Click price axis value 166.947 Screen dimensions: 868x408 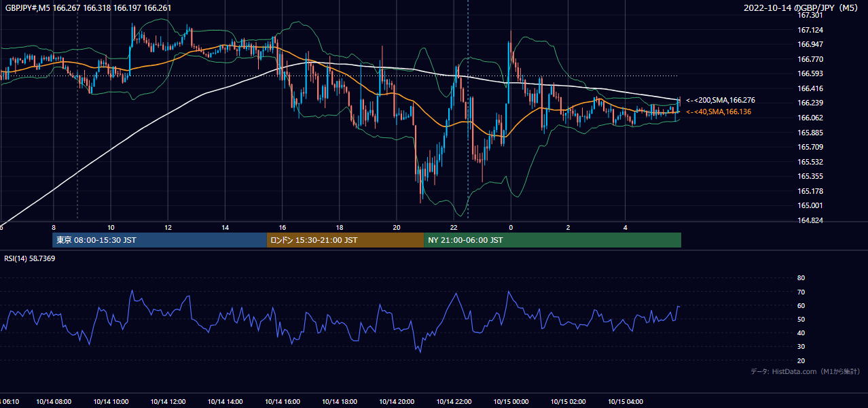coord(810,45)
